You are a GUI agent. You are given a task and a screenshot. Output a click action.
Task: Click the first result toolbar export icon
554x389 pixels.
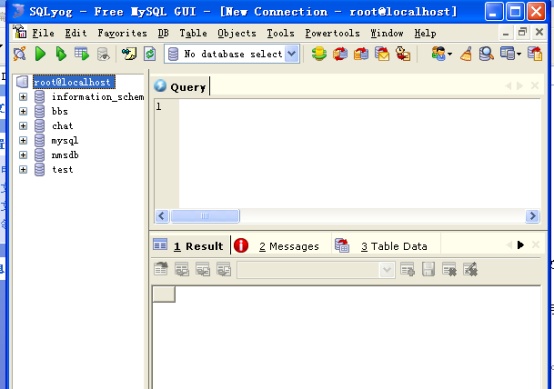[161, 270]
